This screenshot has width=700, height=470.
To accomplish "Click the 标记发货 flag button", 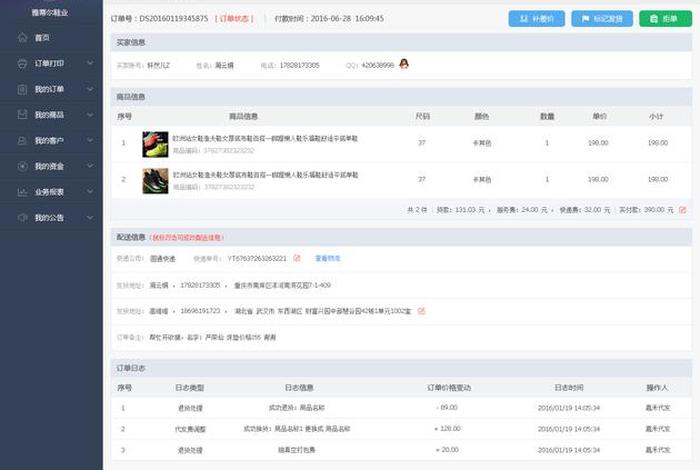I will (601, 18).
